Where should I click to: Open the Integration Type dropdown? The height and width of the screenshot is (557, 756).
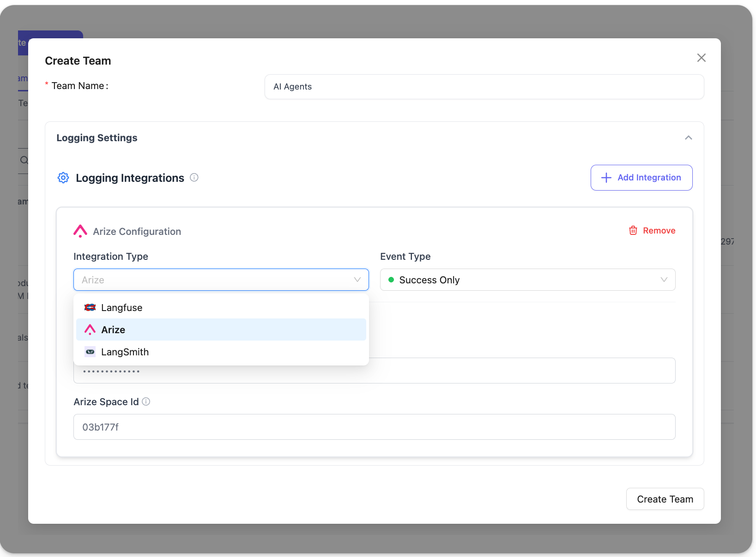(221, 280)
